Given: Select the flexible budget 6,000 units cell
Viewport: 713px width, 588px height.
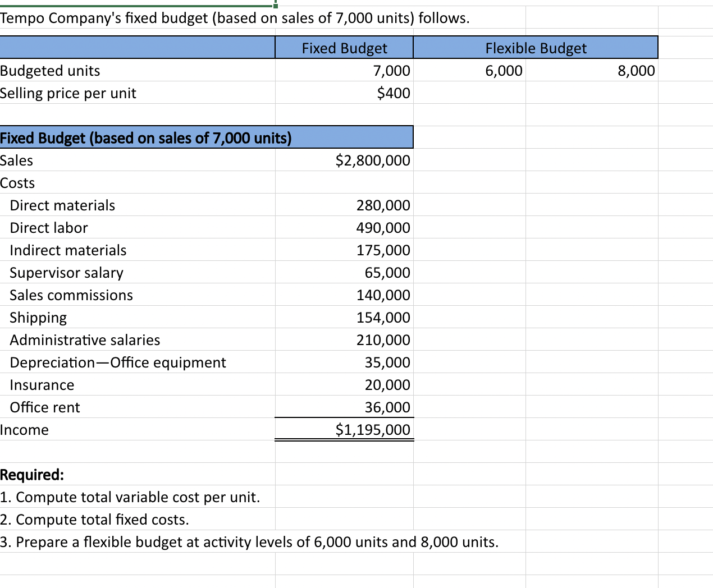Looking at the screenshot, I should tap(469, 71).
